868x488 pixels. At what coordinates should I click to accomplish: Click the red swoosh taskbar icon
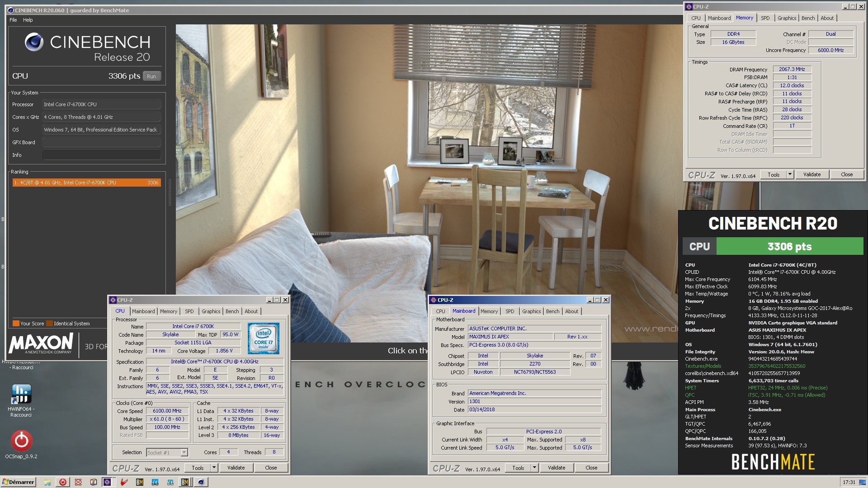pos(124,482)
